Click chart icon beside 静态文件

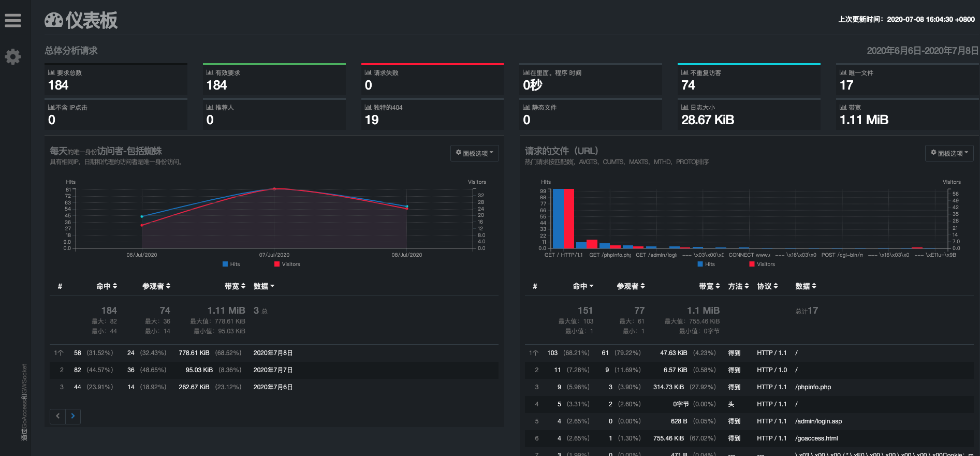[526, 107]
